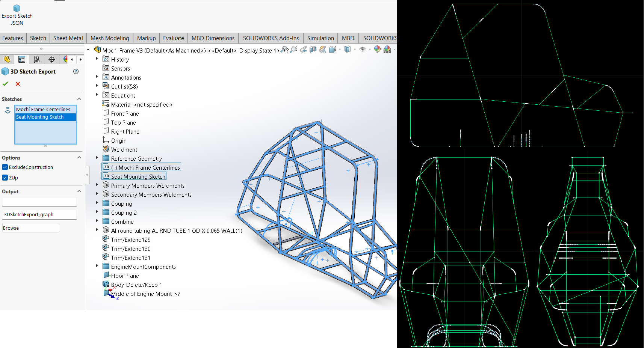Open help for 3D Sketch Export
Screen dimensions: 644x348
[76, 71]
